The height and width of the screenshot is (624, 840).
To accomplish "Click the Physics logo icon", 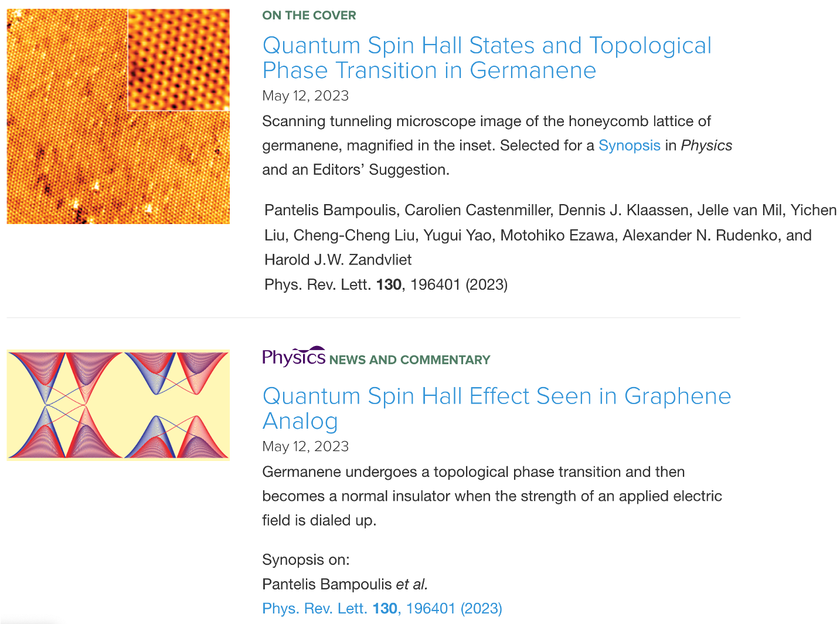I will click(294, 356).
